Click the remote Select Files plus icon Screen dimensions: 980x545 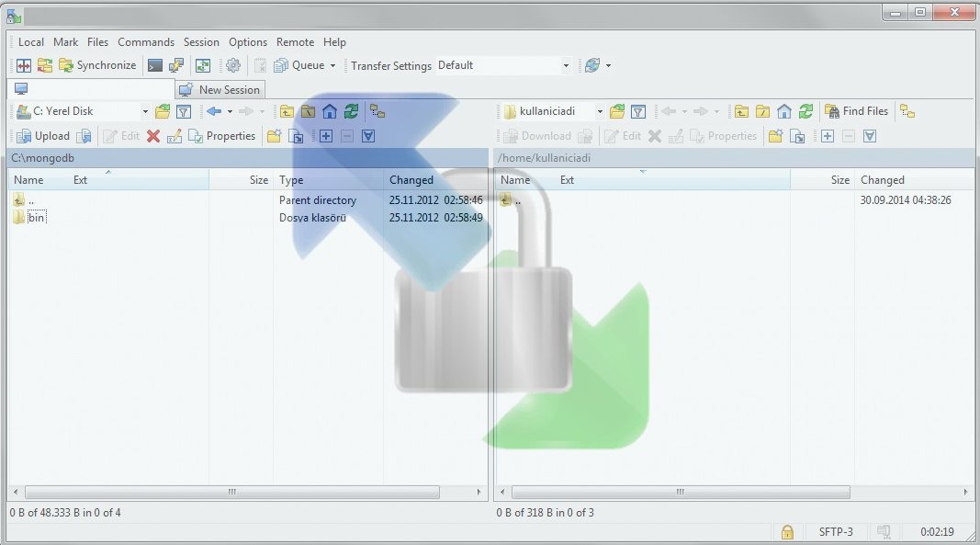coord(827,136)
